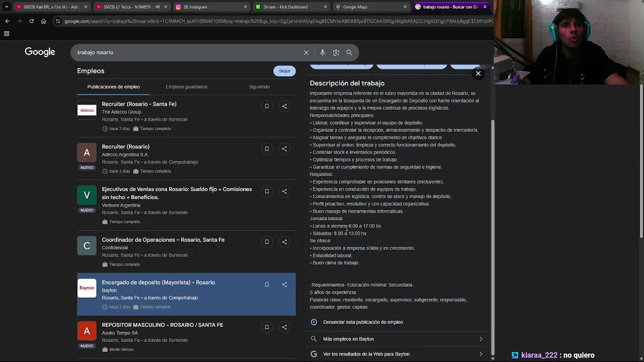Save the Encargado de deposito Bayton job
Image resolution: width=644 pixels, height=362 pixels.
pos(267,285)
